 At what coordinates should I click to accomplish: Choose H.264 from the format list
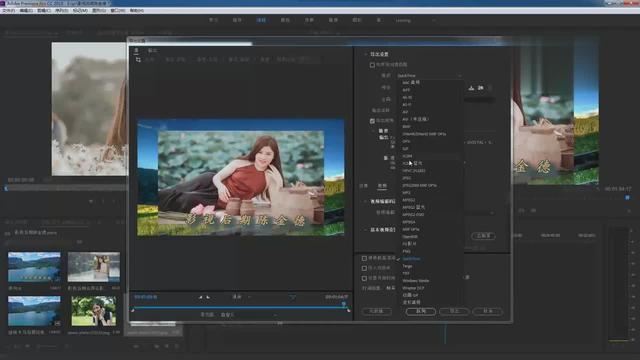coord(407,156)
